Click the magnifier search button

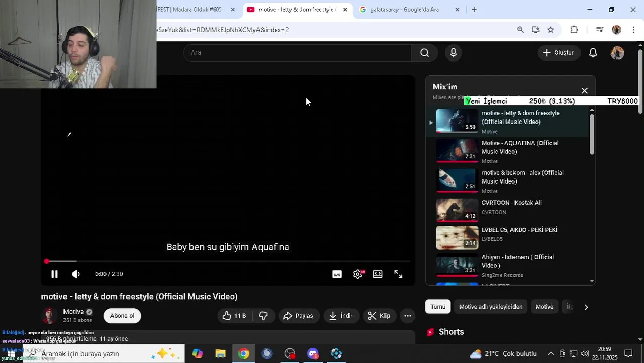(x=425, y=52)
